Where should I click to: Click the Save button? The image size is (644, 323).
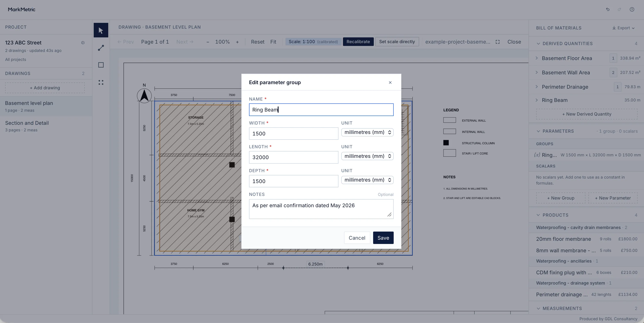[383, 238]
